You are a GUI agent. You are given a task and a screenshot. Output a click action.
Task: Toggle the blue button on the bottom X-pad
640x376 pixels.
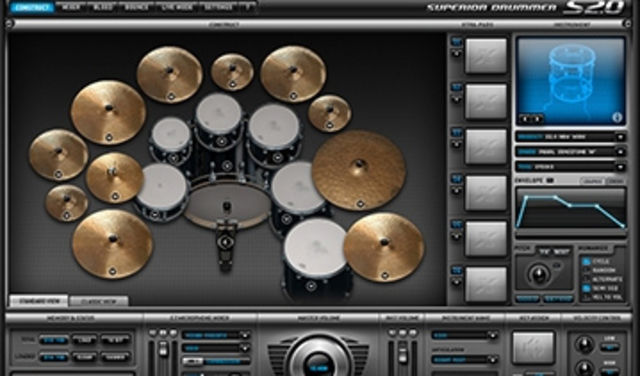[x=456, y=271]
